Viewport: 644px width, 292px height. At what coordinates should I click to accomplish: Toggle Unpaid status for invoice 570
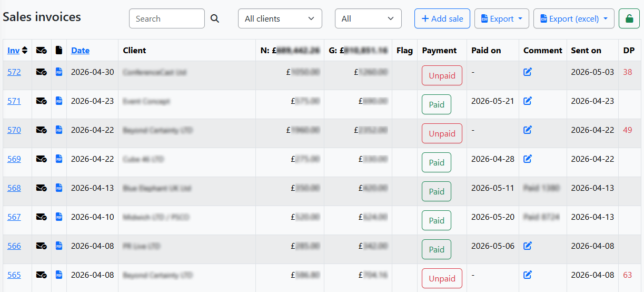[442, 133]
